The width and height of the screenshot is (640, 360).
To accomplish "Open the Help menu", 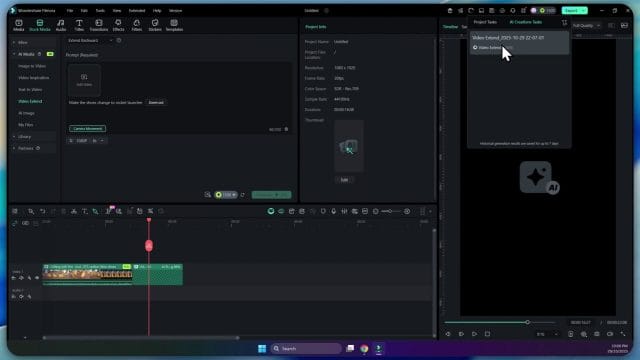I will coord(157,11).
